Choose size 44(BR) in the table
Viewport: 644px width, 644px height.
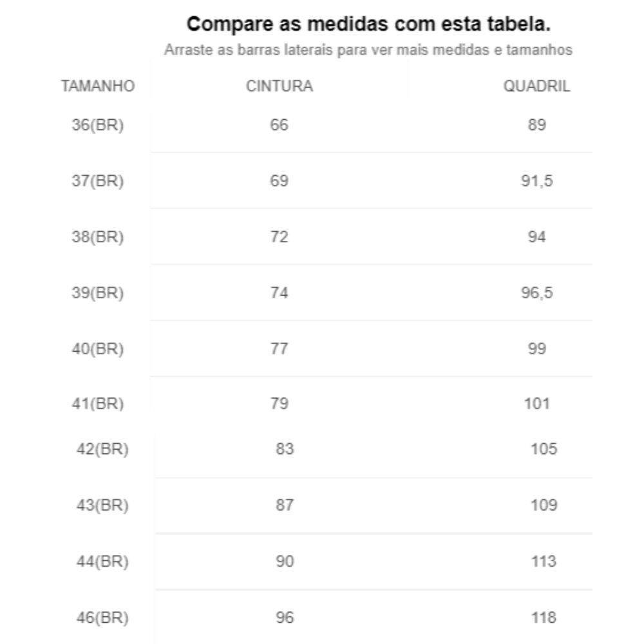click(102, 562)
